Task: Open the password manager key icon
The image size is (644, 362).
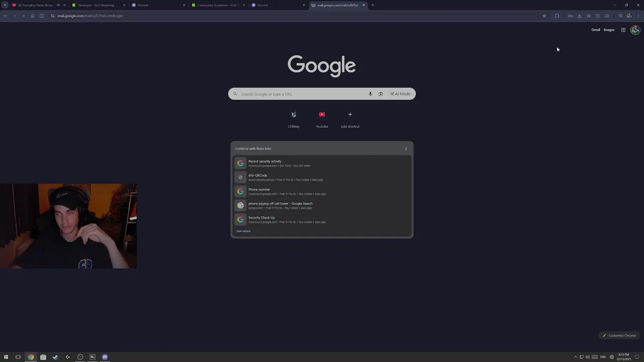Action: click(x=571, y=16)
